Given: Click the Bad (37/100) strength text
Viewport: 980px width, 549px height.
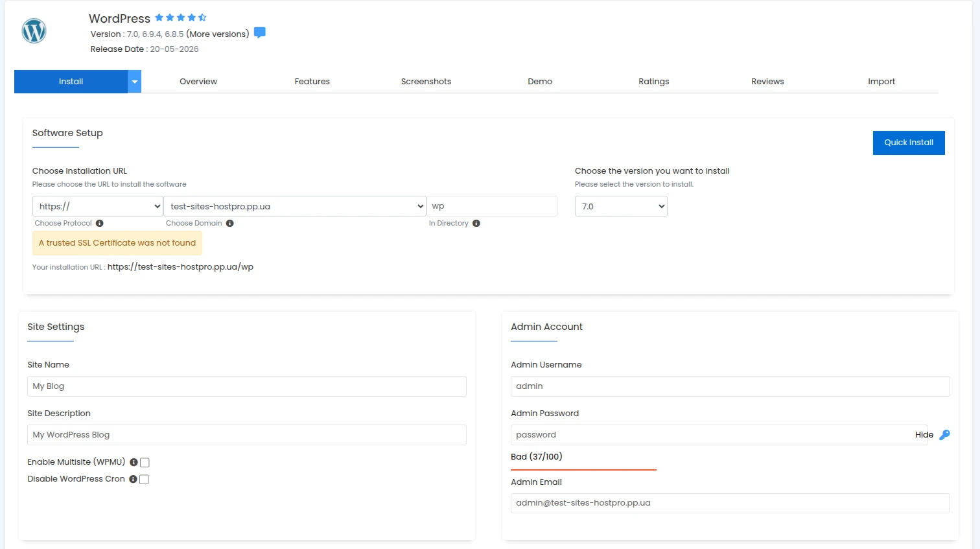Looking at the screenshot, I should click(537, 457).
